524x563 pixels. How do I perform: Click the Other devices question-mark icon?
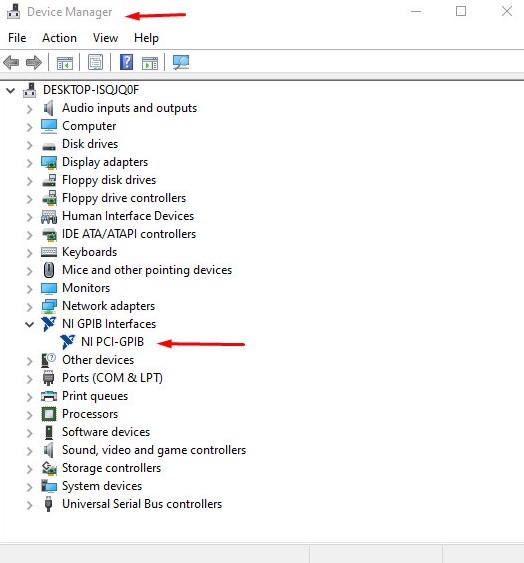pos(48,360)
